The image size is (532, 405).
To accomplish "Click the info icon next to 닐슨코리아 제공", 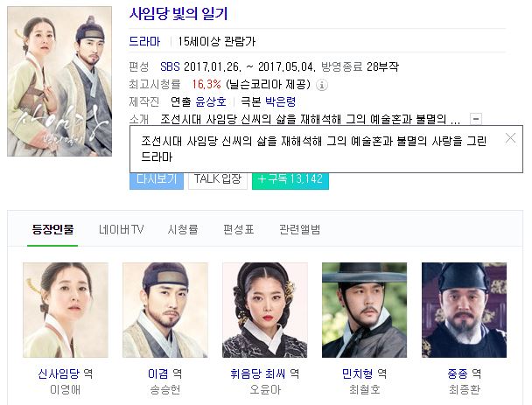I will 322,85.
